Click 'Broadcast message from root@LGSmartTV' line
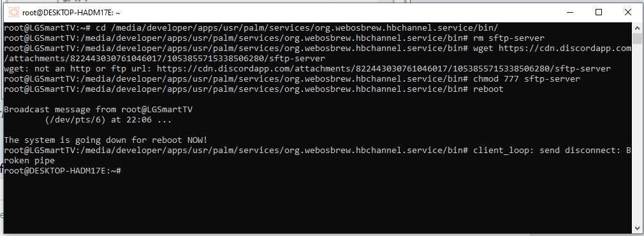 point(98,109)
